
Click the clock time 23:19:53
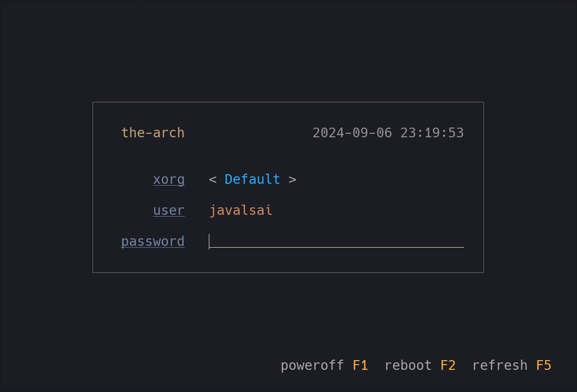pos(432,133)
